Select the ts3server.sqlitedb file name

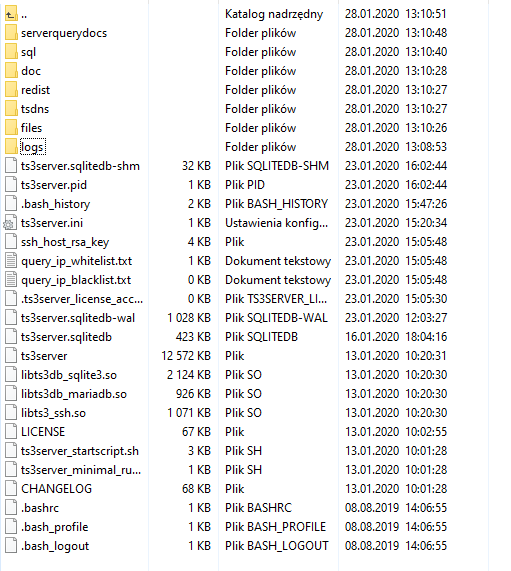(x=66, y=337)
